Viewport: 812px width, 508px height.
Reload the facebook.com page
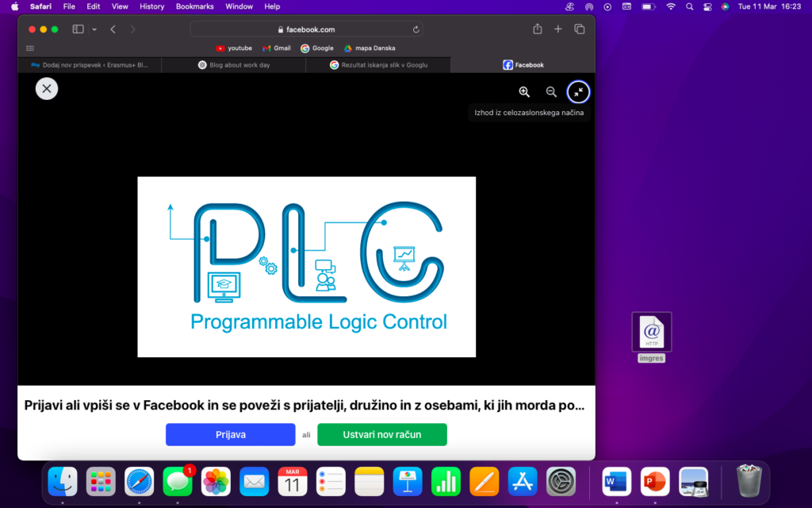tap(416, 29)
